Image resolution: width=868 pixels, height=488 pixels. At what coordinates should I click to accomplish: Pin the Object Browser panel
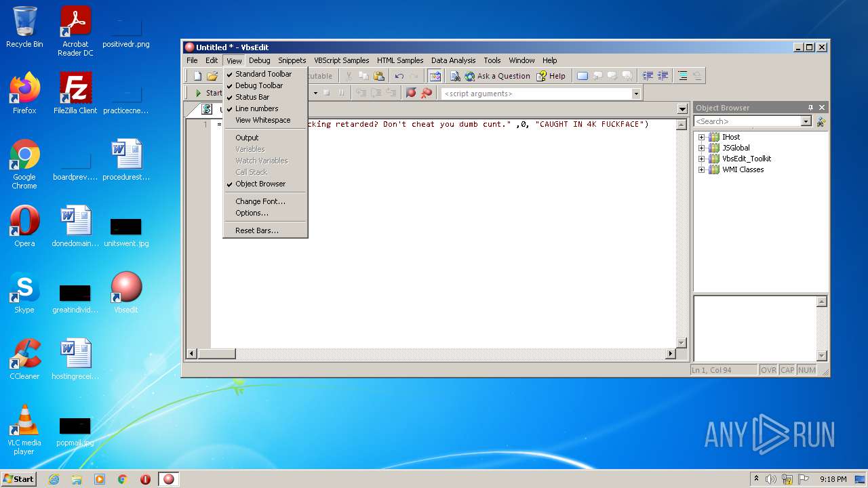810,108
